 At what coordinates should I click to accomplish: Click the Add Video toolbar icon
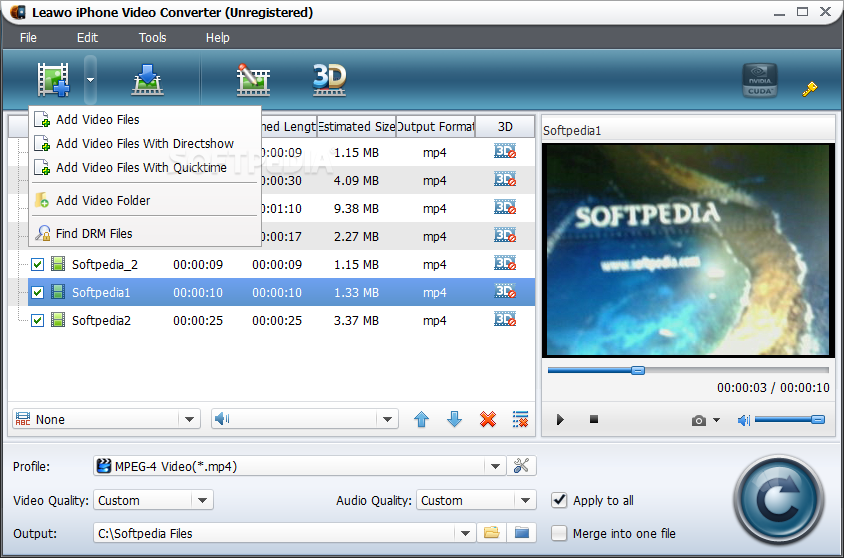[53, 80]
